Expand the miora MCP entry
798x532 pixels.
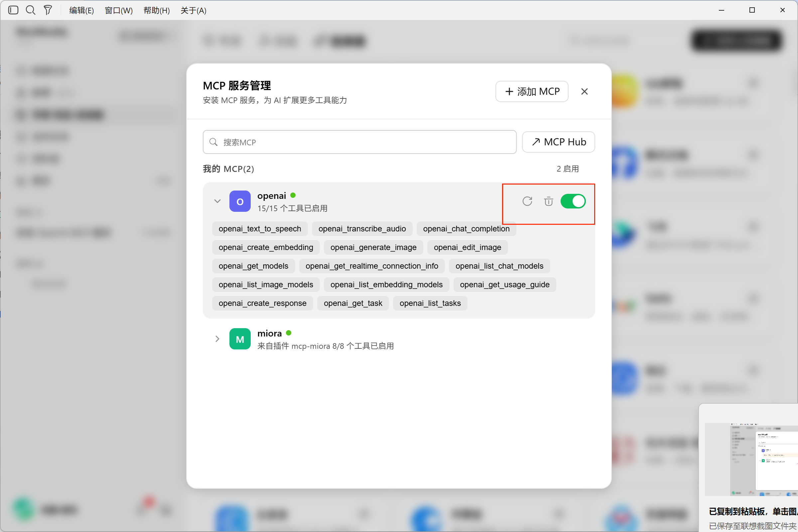click(x=217, y=339)
